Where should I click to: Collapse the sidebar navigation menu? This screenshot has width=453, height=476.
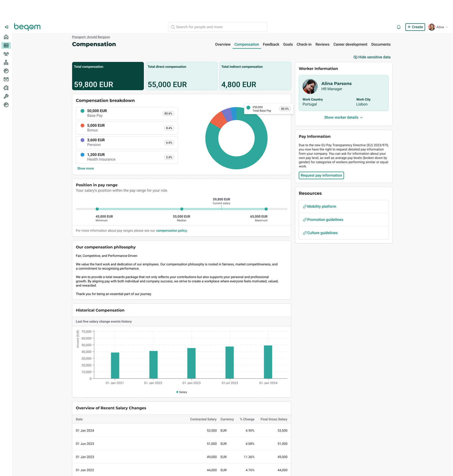pos(6,27)
